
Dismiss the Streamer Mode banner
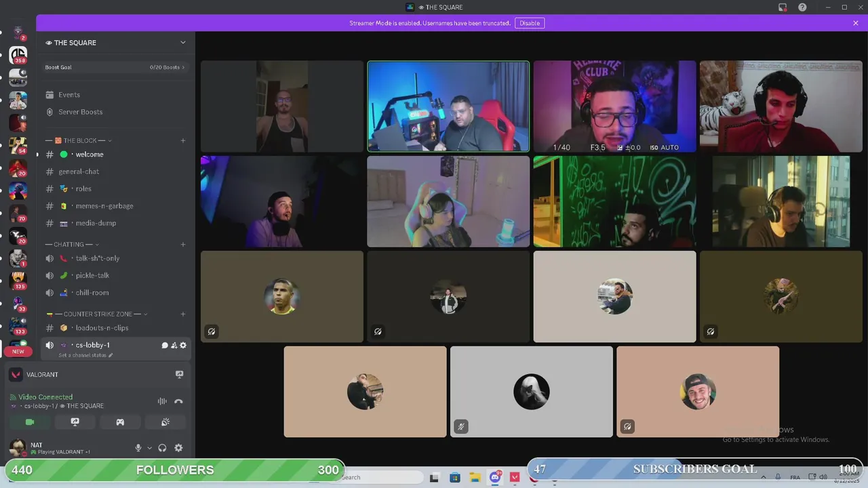(856, 23)
